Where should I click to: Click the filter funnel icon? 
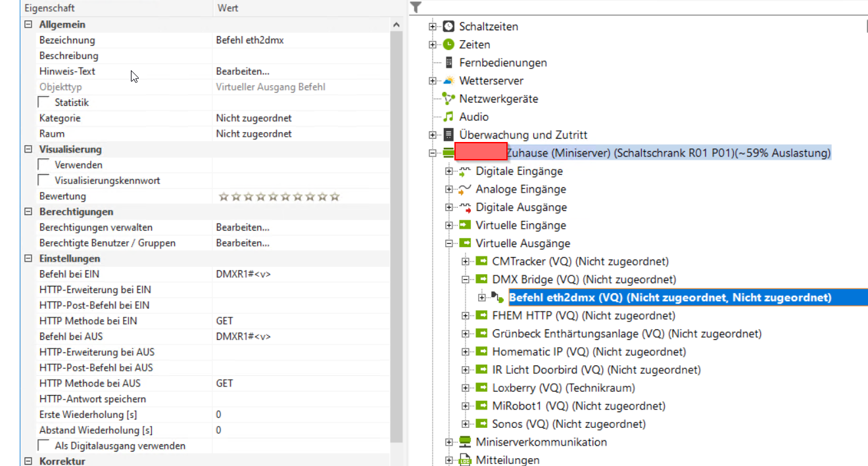pyautogui.click(x=416, y=7)
